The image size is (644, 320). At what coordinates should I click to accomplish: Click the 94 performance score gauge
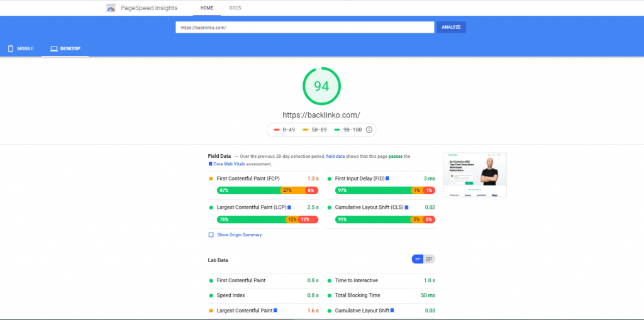321,86
